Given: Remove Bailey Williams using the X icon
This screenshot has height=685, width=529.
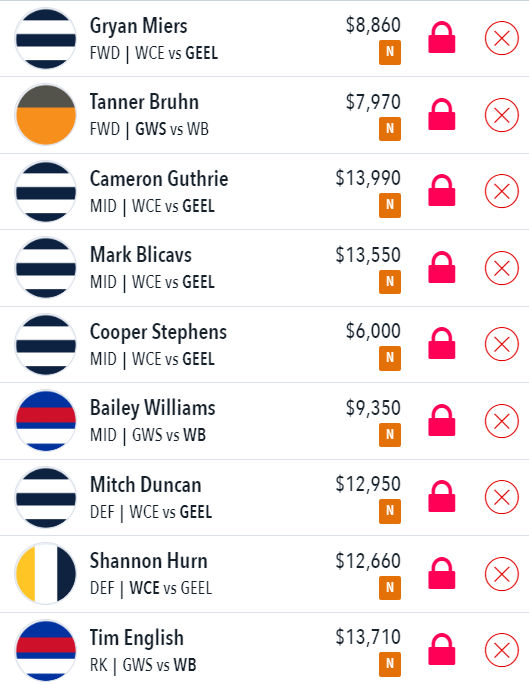Looking at the screenshot, I should click(502, 421).
